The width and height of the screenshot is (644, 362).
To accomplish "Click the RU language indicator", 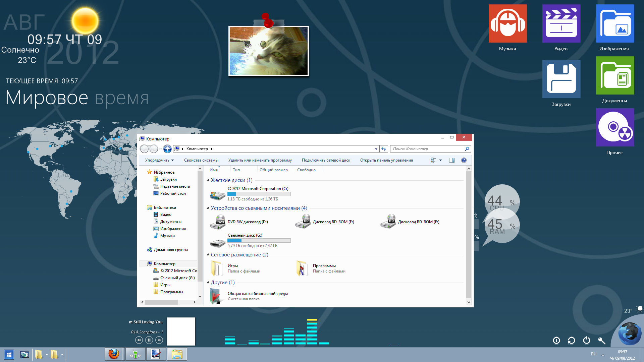I will click(x=594, y=354).
